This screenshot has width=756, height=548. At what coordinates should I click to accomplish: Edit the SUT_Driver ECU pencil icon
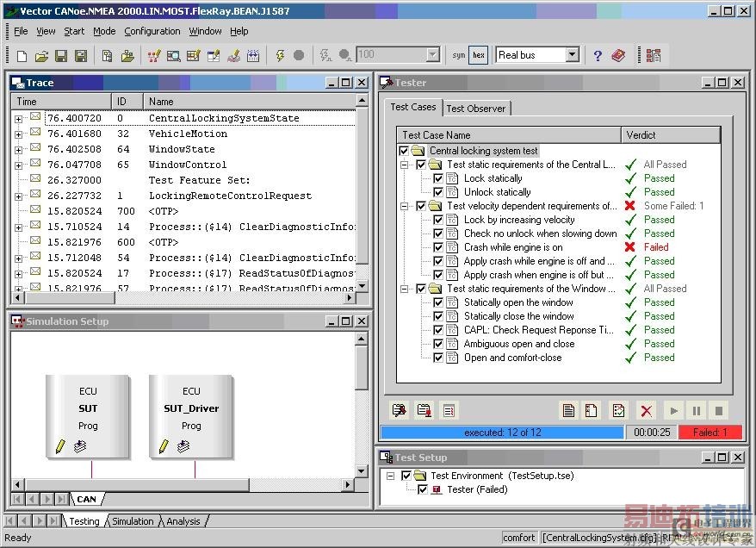pos(164,446)
